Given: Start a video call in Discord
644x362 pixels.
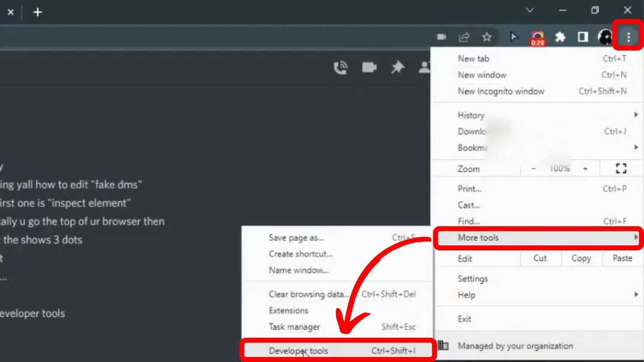Looking at the screenshot, I should point(369,67).
